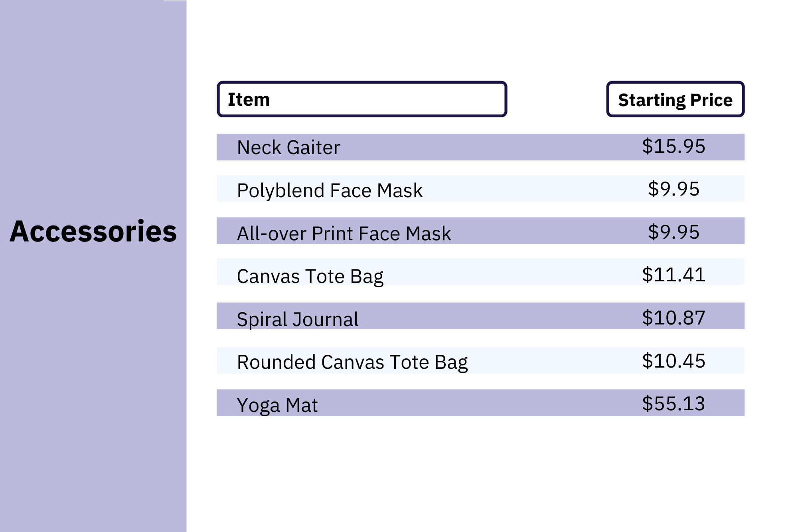Click the Polyblend Face Mask $9.95 price
The width and height of the screenshot is (798, 532).
674,189
